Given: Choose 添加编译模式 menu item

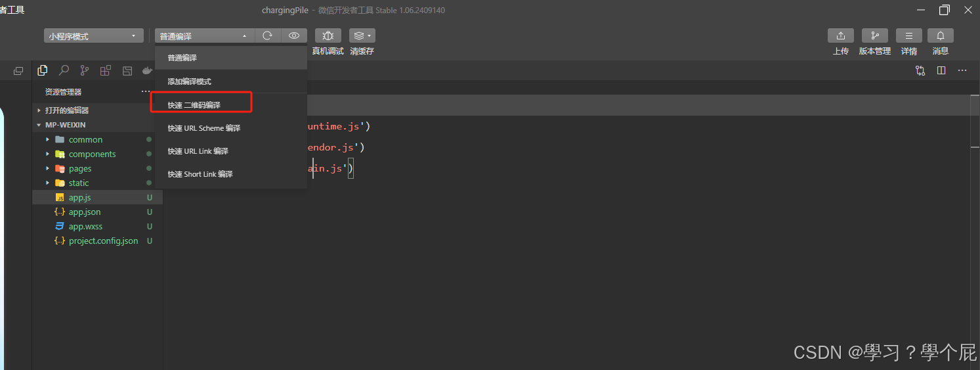Looking at the screenshot, I should pyautogui.click(x=231, y=81).
